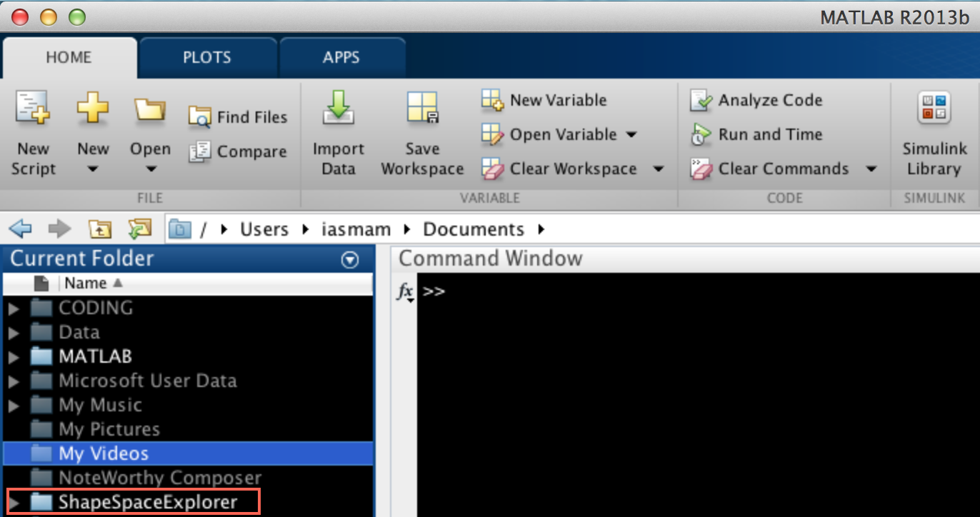Expand the ShapeSpaceExplorer folder
Image resolution: width=980 pixels, height=517 pixels.
point(14,503)
